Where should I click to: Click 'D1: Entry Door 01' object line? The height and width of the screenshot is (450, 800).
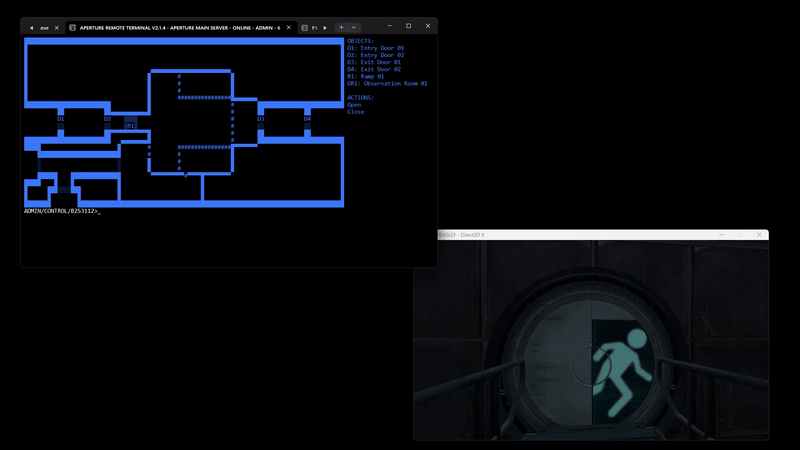click(x=376, y=48)
